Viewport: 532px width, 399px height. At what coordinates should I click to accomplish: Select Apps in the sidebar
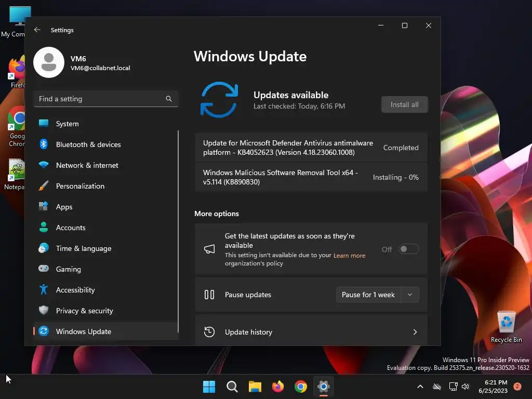pyautogui.click(x=106, y=207)
